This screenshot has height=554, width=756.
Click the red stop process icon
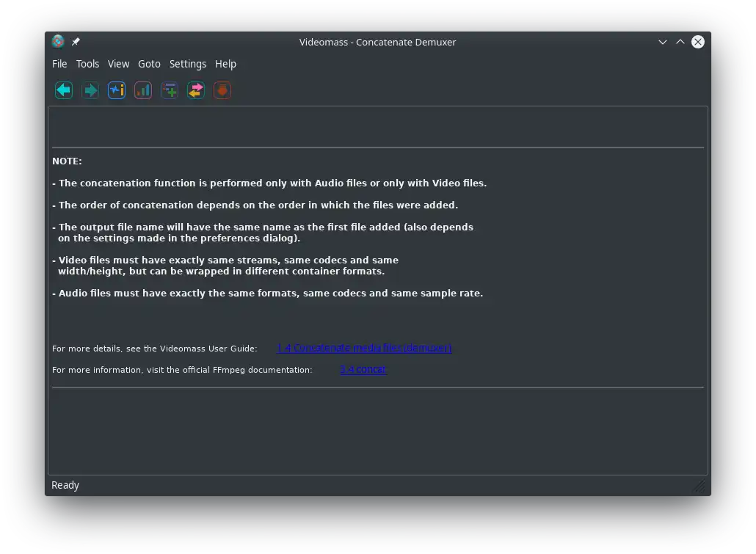pos(222,90)
